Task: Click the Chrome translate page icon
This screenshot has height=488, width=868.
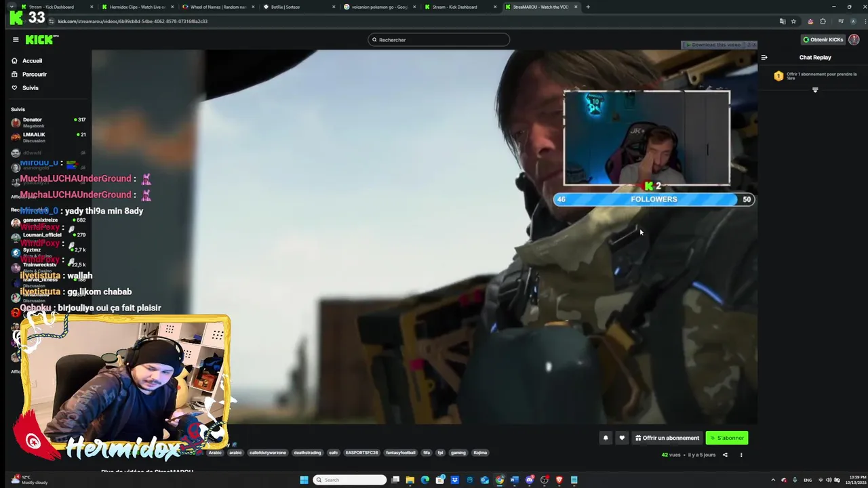Action: (x=783, y=21)
